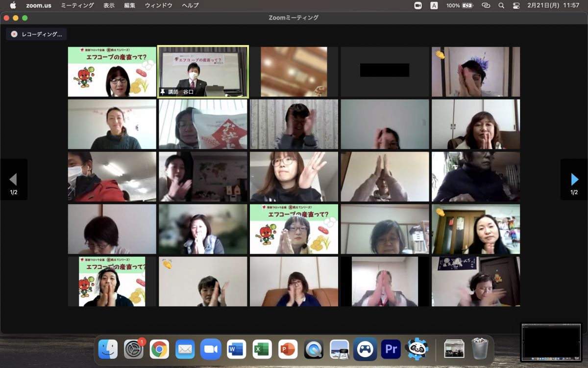Open Finder from the Dock

click(108, 349)
